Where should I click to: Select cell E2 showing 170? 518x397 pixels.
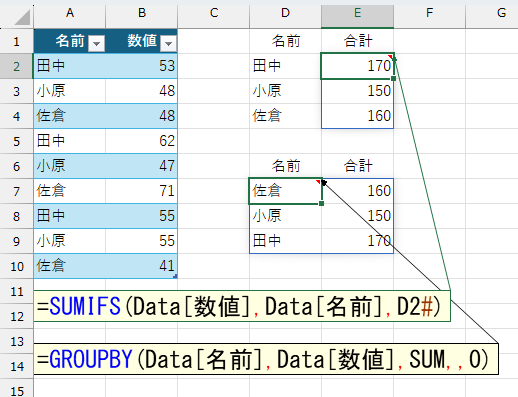(x=357, y=66)
